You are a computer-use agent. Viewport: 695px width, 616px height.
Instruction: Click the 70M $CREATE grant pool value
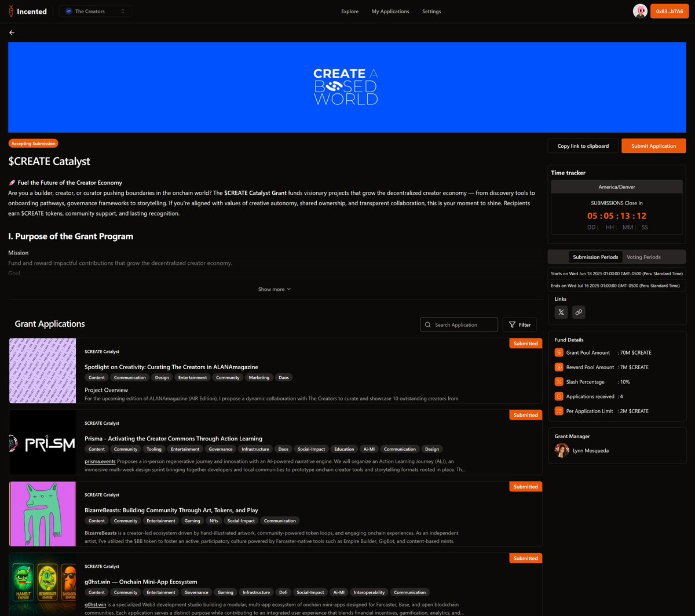coord(635,352)
